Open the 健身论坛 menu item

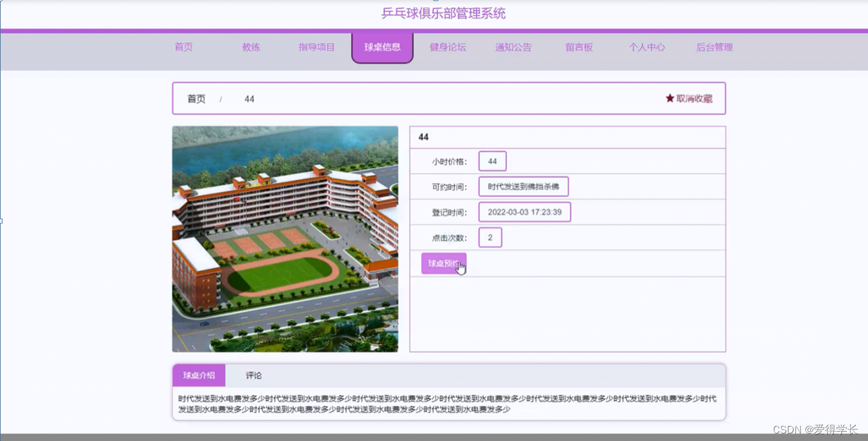click(x=448, y=47)
